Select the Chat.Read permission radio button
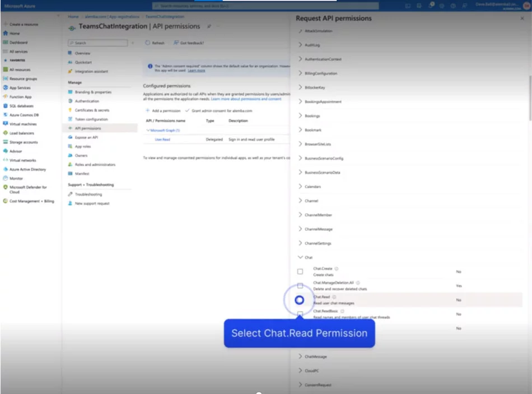The image size is (532, 394). (x=300, y=300)
